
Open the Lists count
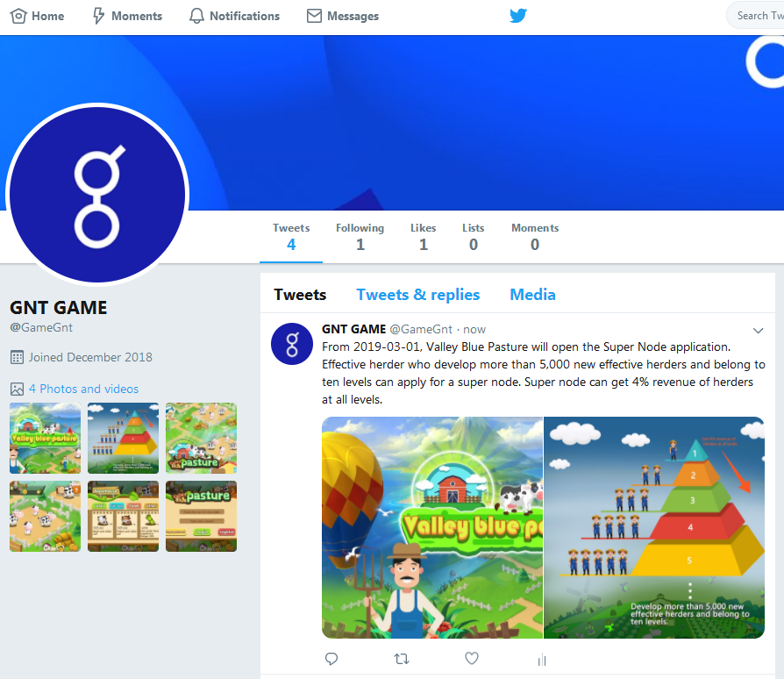point(473,237)
